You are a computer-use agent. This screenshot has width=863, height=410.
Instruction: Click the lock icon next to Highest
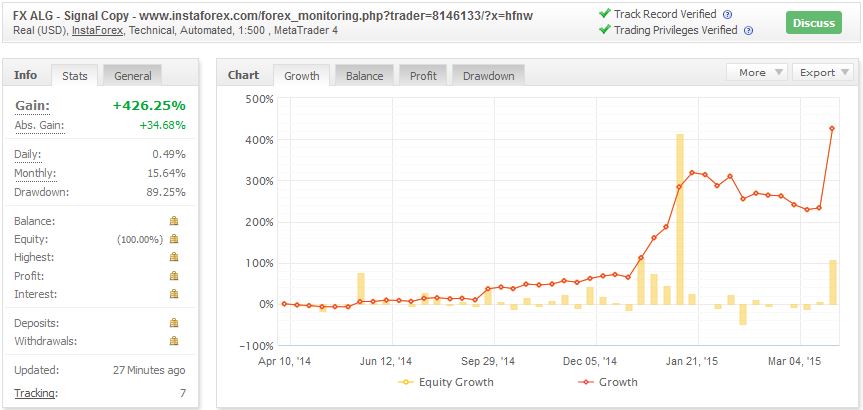click(x=174, y=257)
